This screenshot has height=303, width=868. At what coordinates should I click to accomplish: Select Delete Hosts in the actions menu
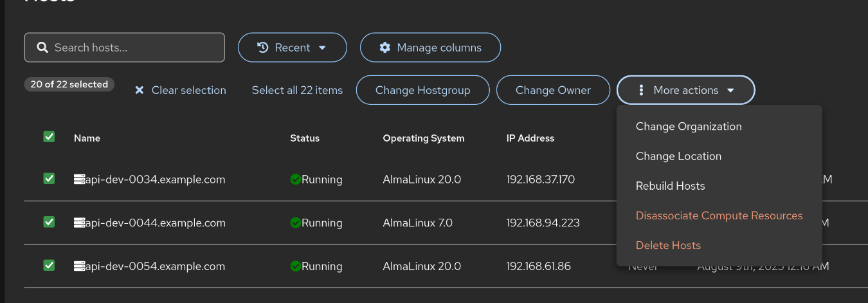(x=668, y=245)
